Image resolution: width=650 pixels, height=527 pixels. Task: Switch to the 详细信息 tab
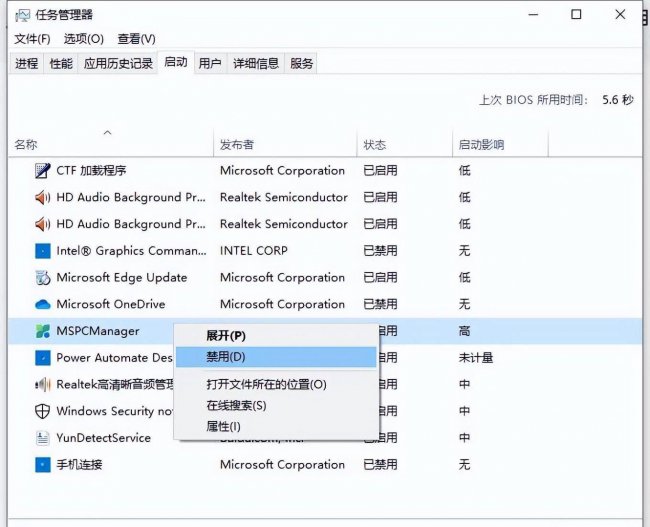point(256,63)
